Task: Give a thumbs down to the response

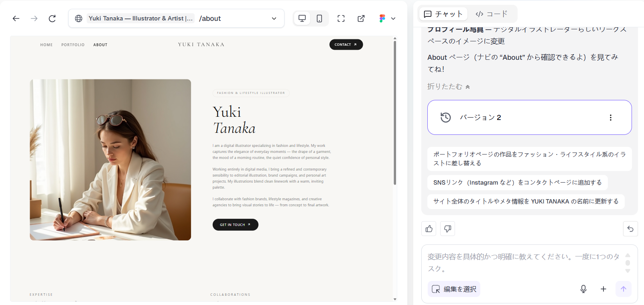Action: pos(447,229)
